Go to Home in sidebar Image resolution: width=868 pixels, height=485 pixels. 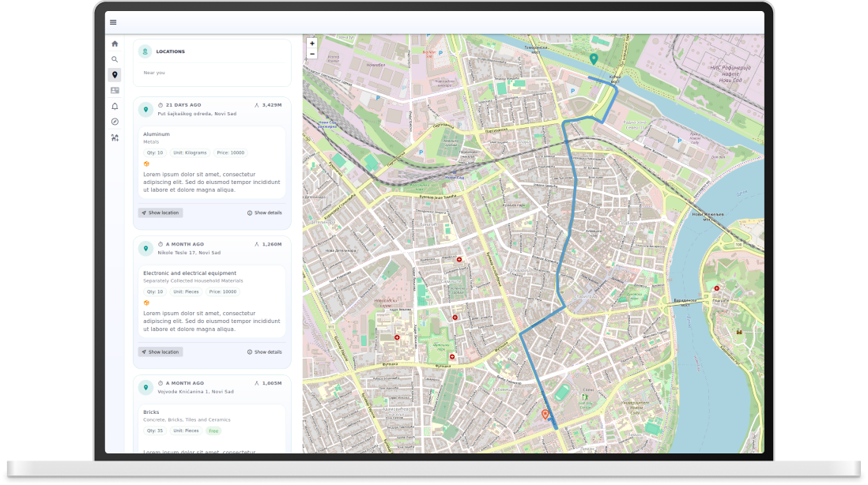pyautogui.click(x=115, y=43)
